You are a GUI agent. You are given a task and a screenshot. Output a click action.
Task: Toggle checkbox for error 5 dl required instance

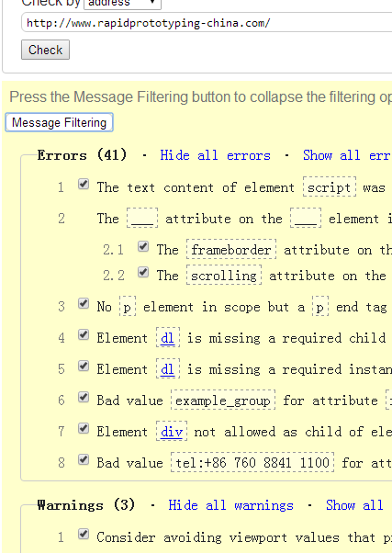click(x=84, y=366)
